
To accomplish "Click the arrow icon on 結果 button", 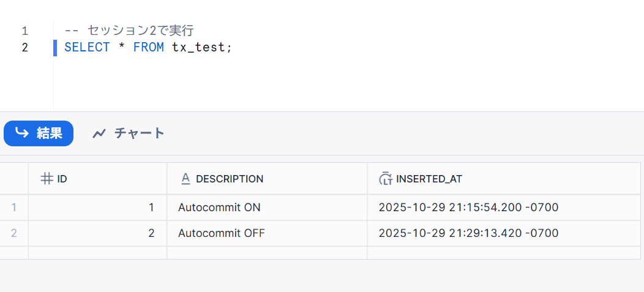I will (x=22, y=133).
